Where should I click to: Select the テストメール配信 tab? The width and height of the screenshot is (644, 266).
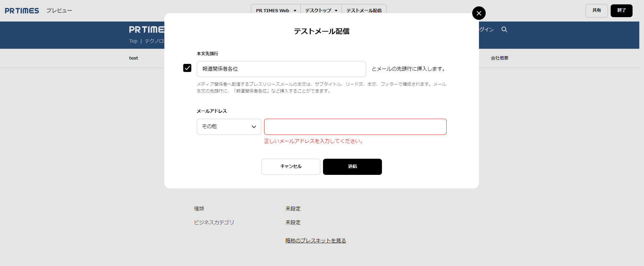tap(364, 10)
